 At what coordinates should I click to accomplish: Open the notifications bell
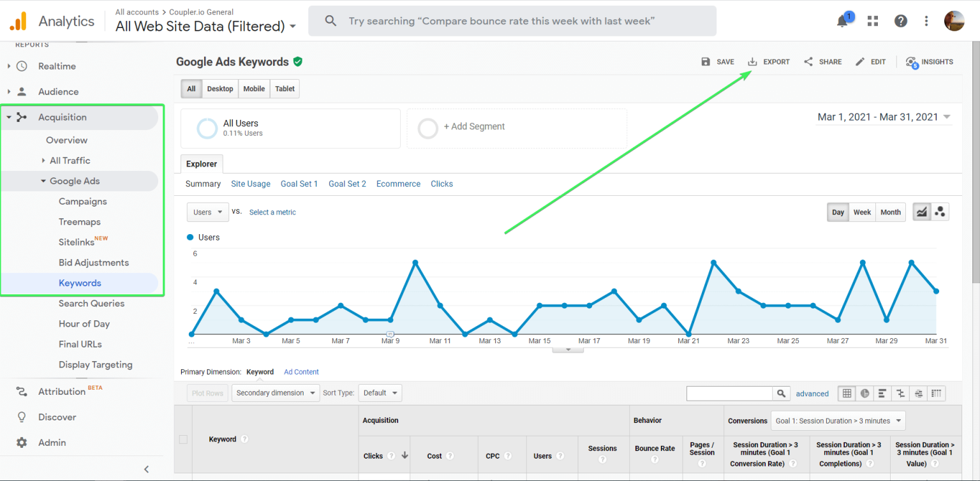pyautogui.click(x=841, y=20)
